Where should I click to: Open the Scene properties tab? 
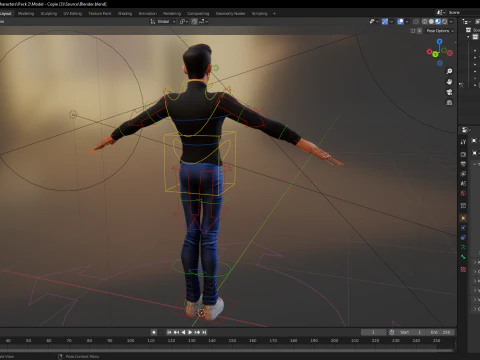(x=463, y=184)
